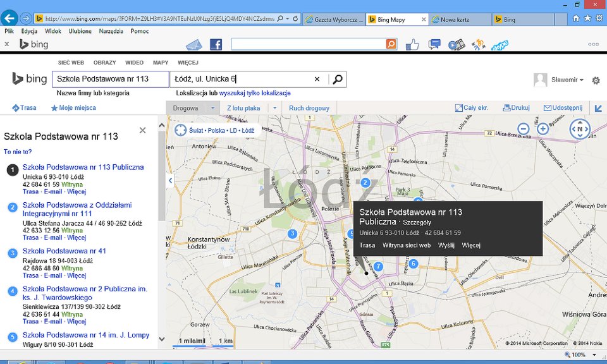Click Szczegóły in the map popup
Image resolution: width=607 pixels, height=364 pixels.
[417, 222]
